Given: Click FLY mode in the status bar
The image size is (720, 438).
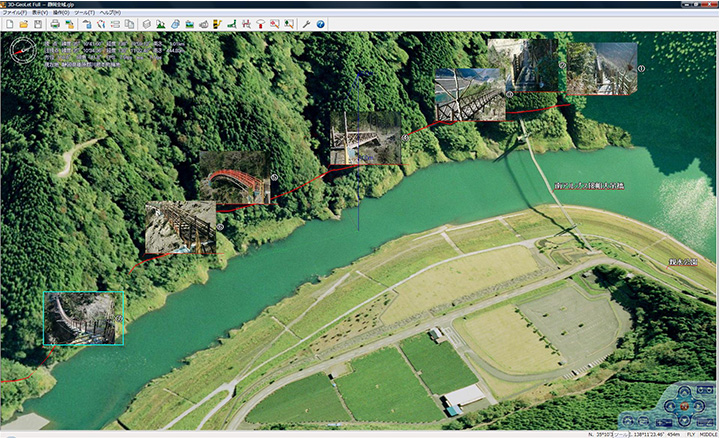Looking at the screenshot, I should coord(691,434).
